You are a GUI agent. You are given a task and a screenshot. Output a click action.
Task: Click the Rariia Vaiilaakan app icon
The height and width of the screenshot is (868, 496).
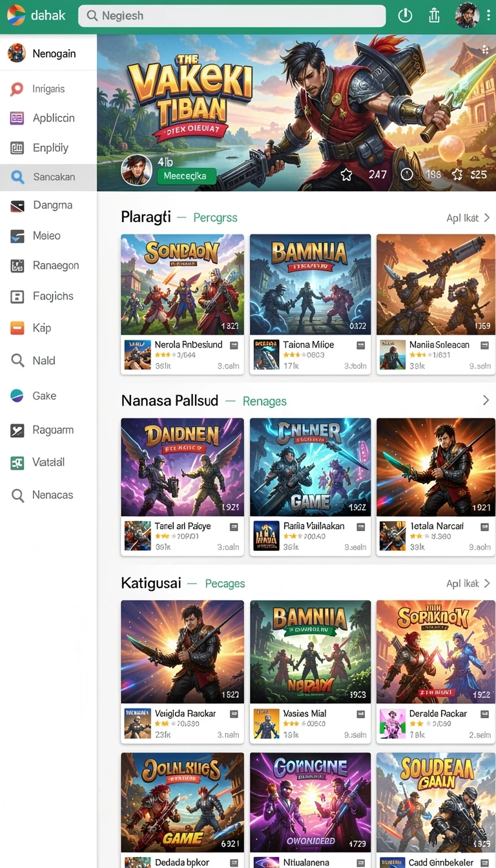point(266,535)
